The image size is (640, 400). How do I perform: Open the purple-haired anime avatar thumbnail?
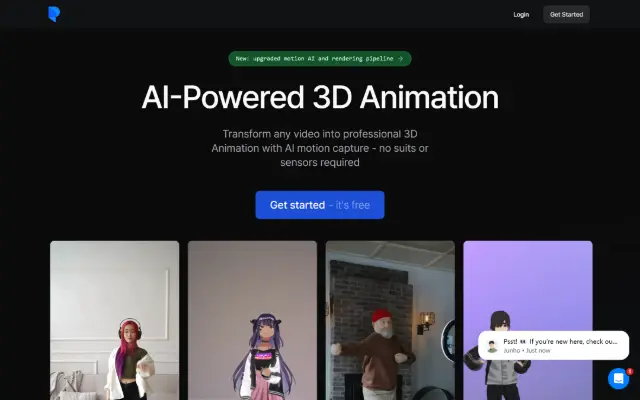(x=252, y=320)
